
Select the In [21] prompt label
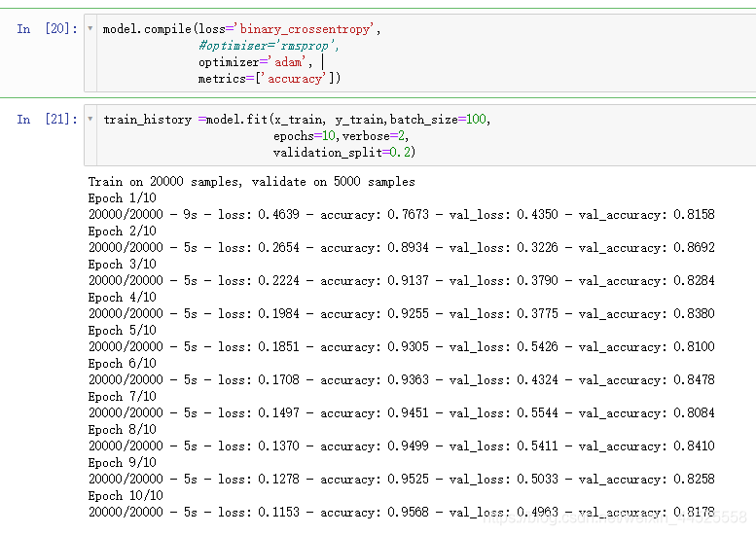click(47, 119)
